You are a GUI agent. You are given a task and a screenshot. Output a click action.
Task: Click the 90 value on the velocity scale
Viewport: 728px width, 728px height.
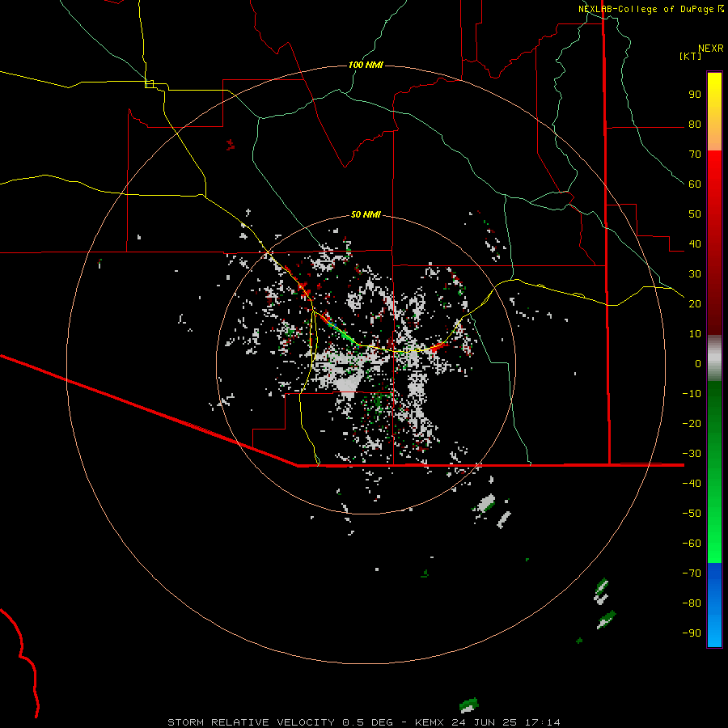tap(695, 95)
